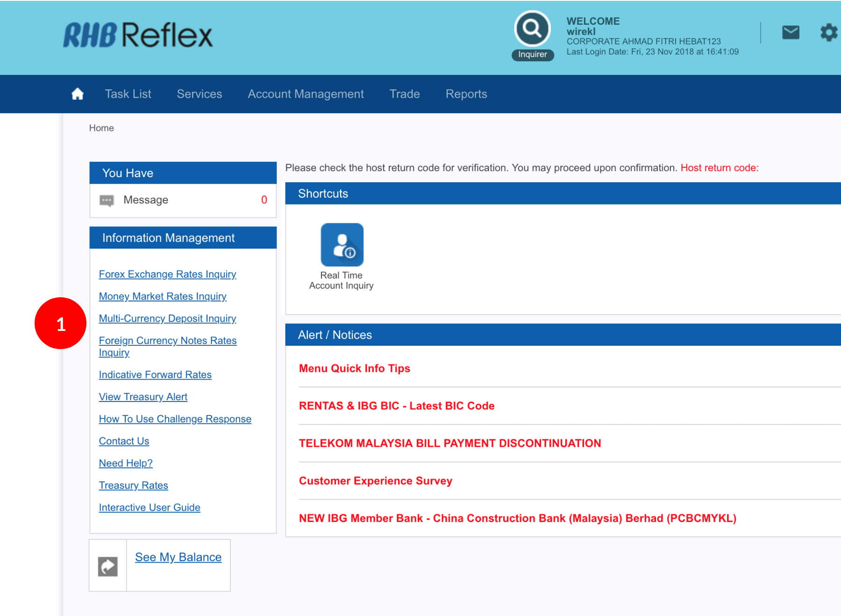The height and width of the screenshot is (616, 841).
Task: Open the mail envelope icon
Action: (791, 33)
